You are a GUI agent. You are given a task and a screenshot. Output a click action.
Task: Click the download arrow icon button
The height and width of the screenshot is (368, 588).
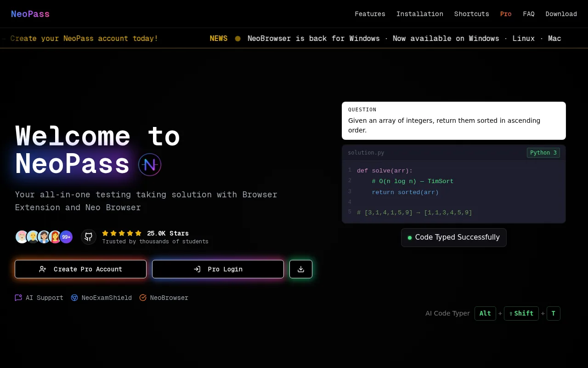[x=301, y=269]
